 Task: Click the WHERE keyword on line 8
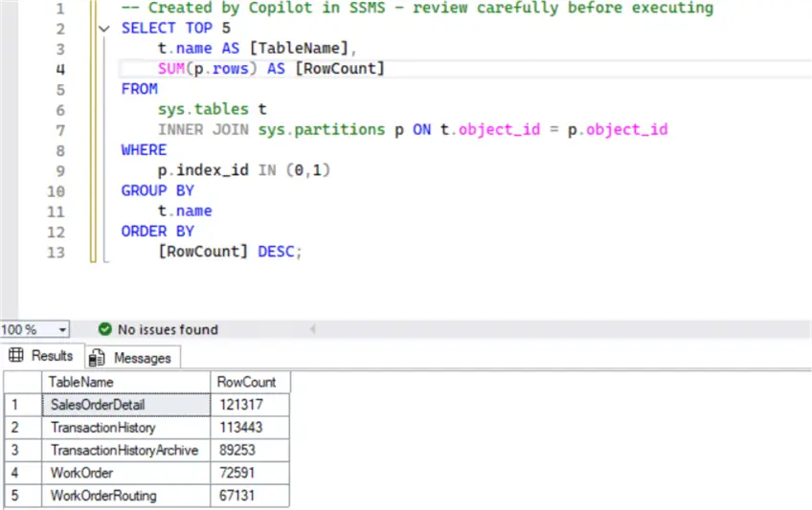pyautogui.click(x=144, y=150)
